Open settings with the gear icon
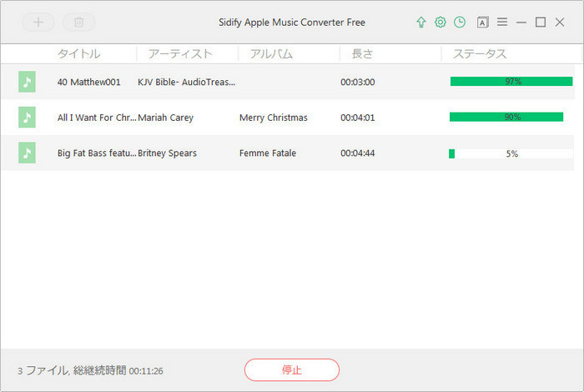Viewport: 584px width, 392px height. pos(441,23)
